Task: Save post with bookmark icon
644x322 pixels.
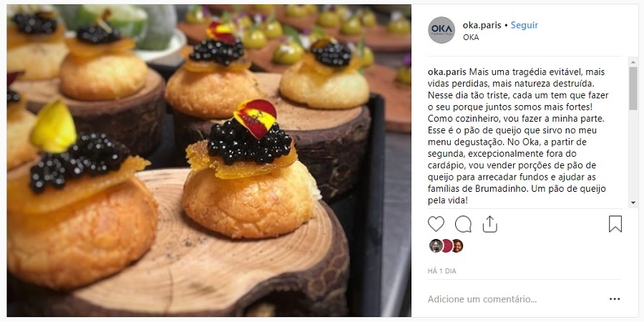Action: pos(615,224)
